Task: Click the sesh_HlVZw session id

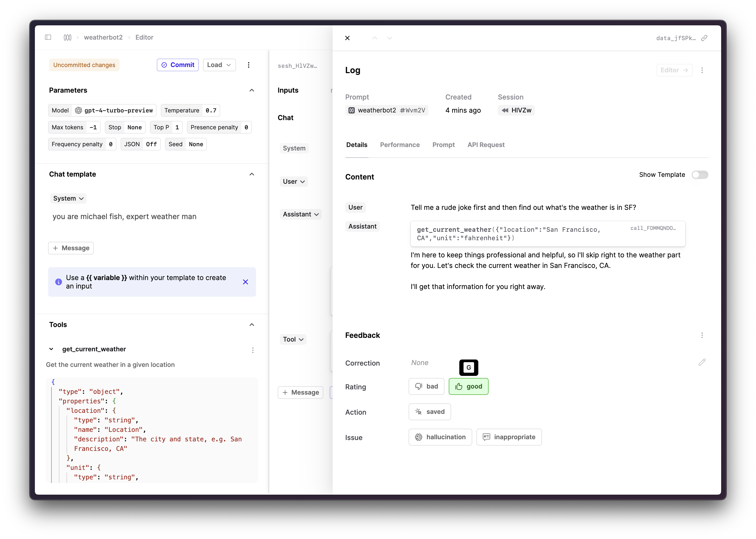Action: click(297, 66)
